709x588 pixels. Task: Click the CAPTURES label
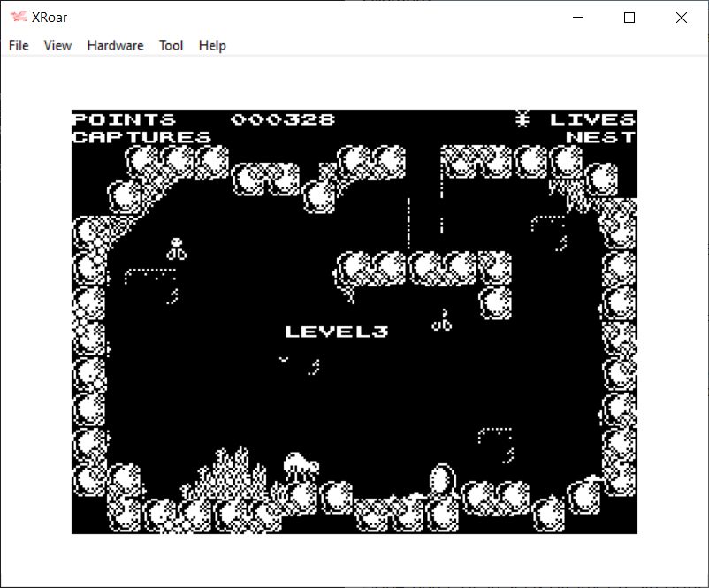[x=141, y=137]
